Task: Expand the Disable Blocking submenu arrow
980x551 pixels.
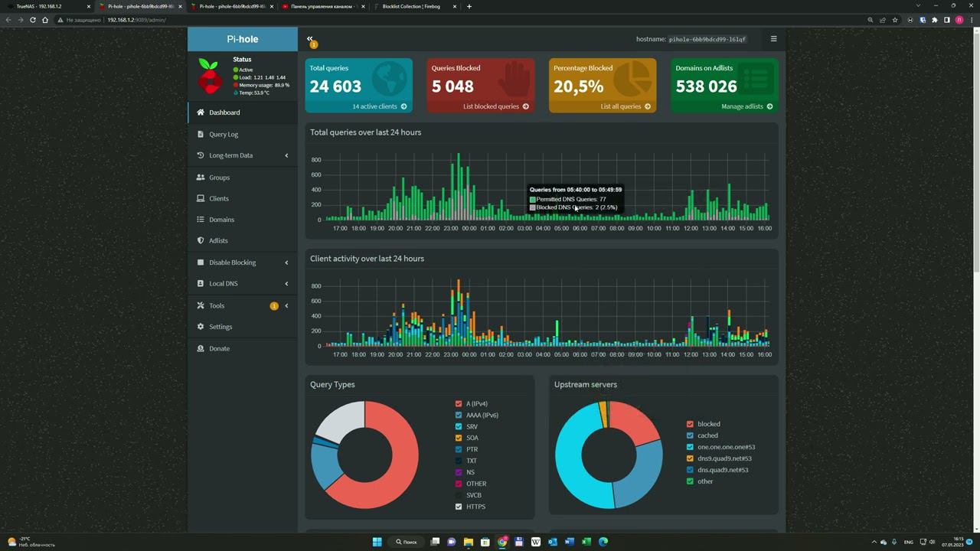Action: click(x=286, y=262)
